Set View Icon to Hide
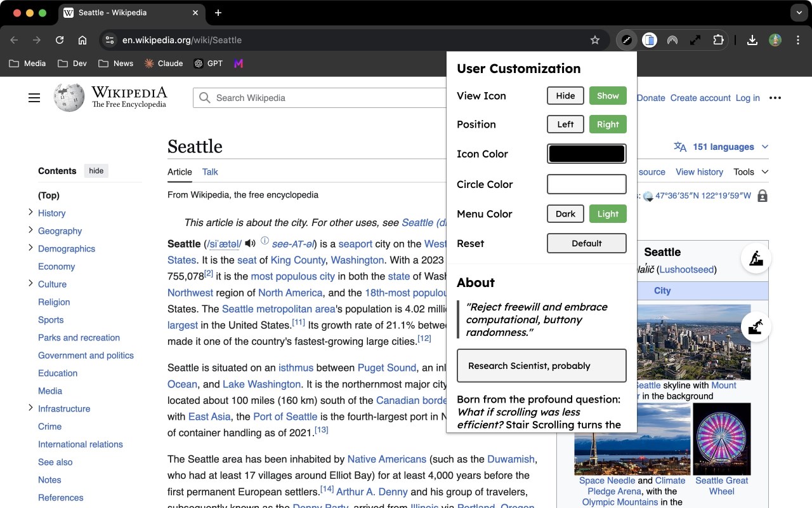The width and height of the screenshot is (812, 508). [565, 96]
